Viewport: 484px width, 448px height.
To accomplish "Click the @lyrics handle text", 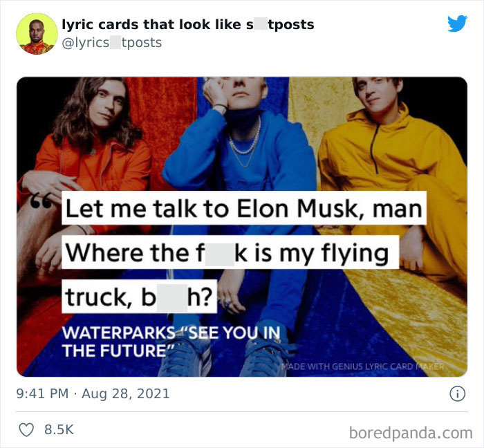I will click(112, 43).
